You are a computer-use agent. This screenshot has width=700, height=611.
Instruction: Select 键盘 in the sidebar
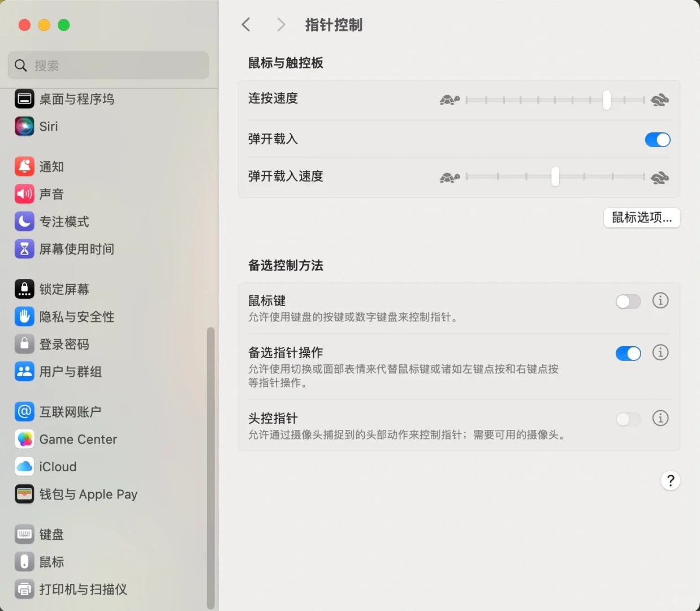(24, 534)
